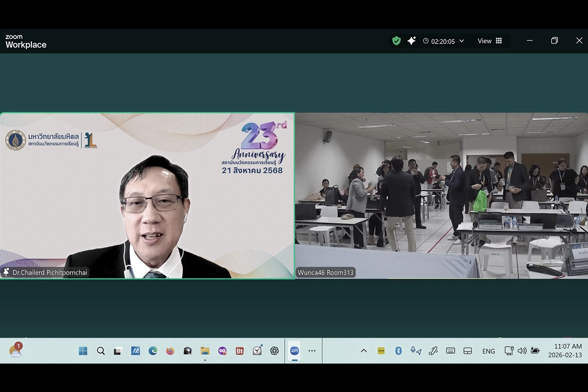The width and height of the screenshot is (588, 392).
Task: Open the AI Companion sparkle icon
Action: tap(412, 41)
